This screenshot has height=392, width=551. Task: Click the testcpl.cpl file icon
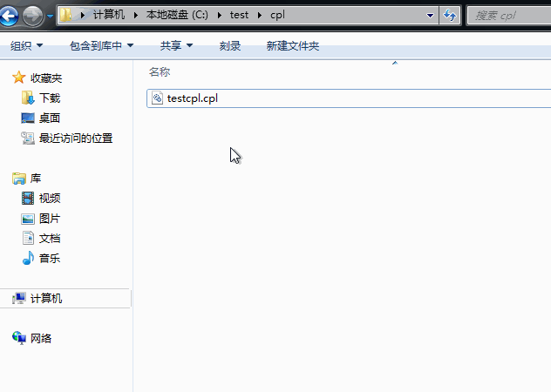click(x=157, y=98)
